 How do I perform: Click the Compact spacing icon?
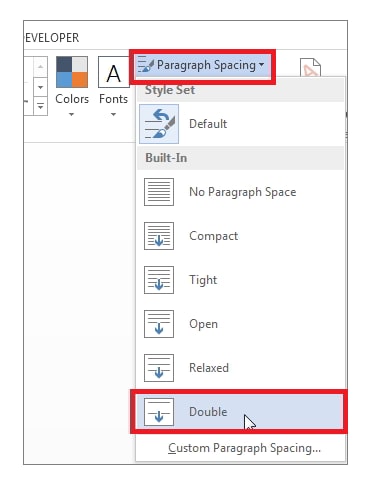point(159,236)
